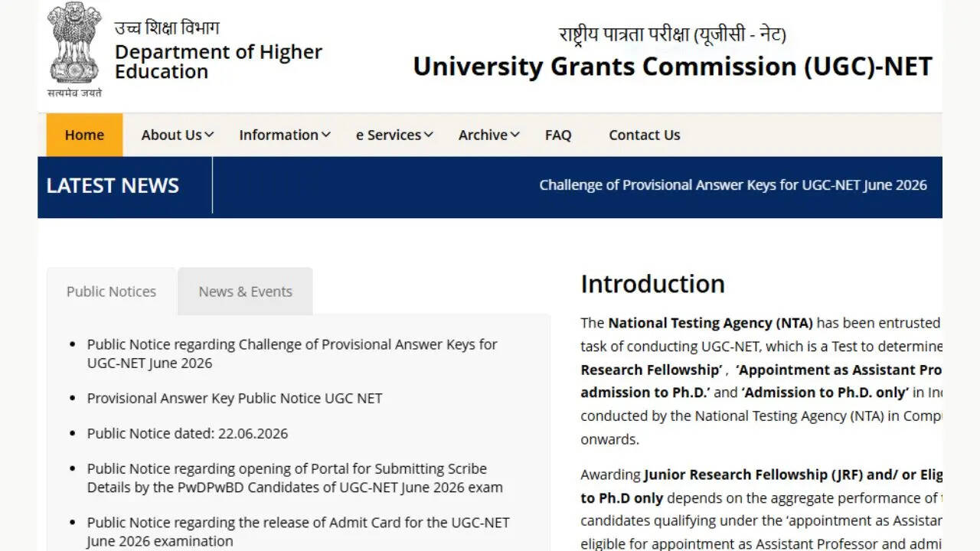Open the e Services dropdown
This screenshot has height=551, width=980.
(x=394, y=135)
